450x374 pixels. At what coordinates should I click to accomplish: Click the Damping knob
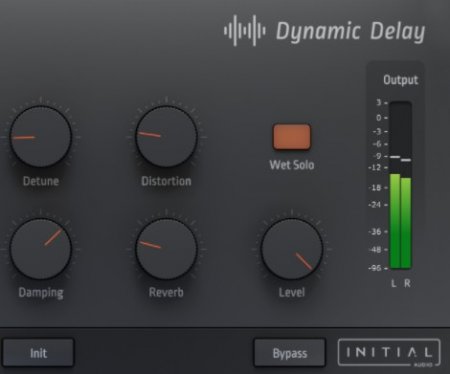41,249
